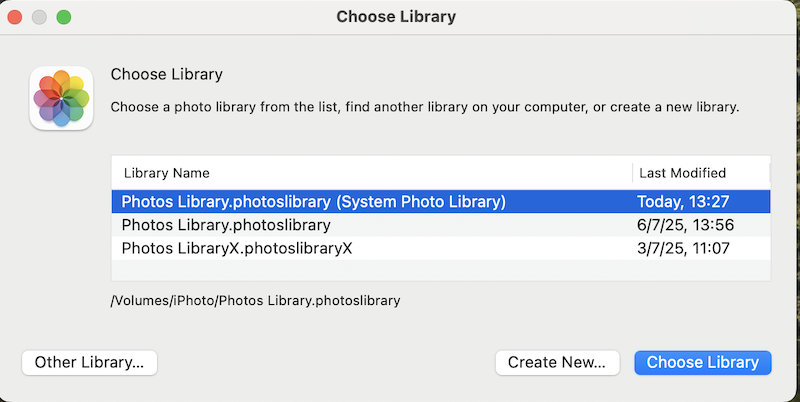Select Photos LibraryX.photoslibraryX row
This screenshot has width=800, height=402.
coord(237,247)
